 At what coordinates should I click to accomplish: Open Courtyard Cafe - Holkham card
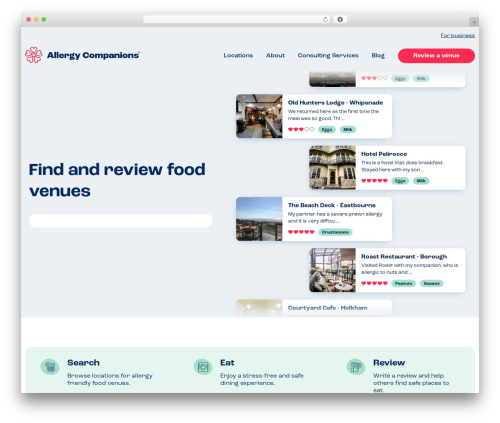coord(314,308)
